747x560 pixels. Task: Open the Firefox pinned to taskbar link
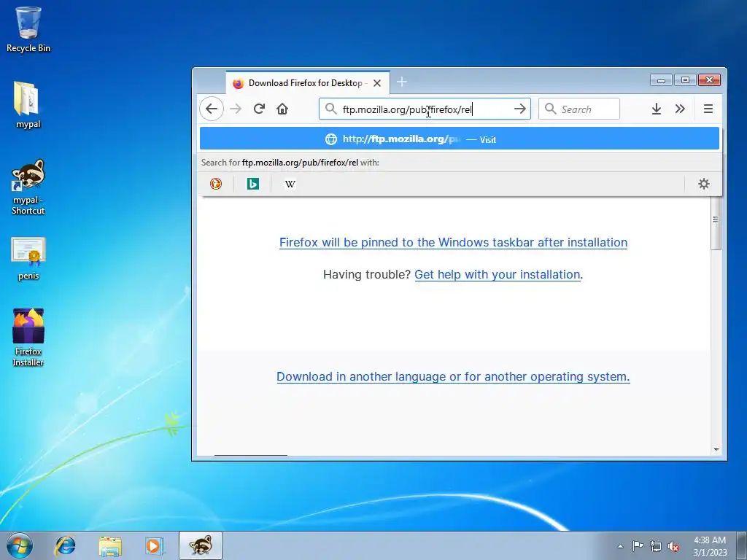click(x=453, y=242)
